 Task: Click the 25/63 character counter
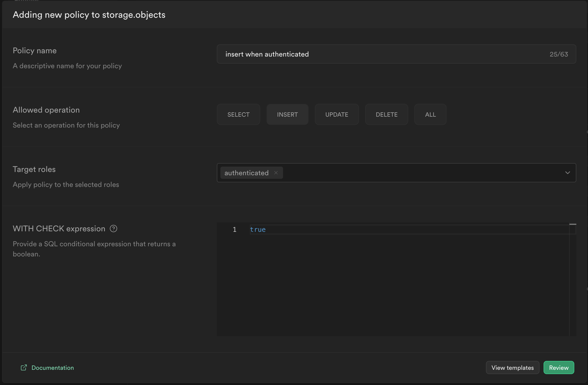(x=559, y=54)
